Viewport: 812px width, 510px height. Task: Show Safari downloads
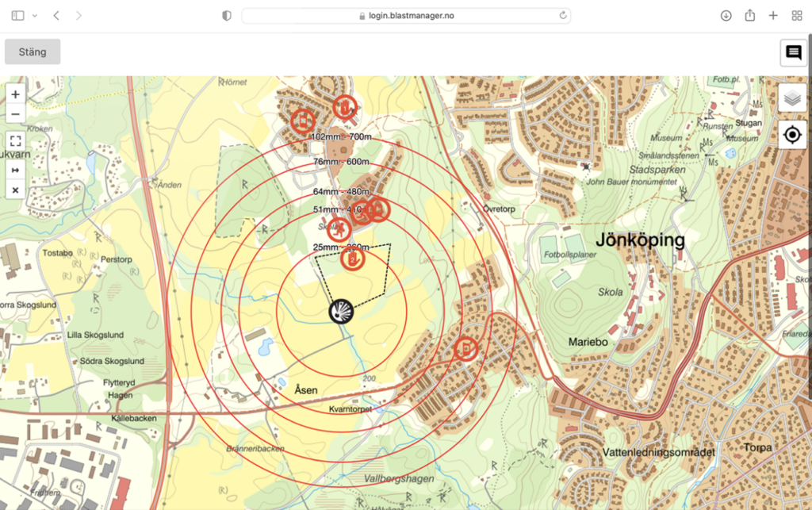[726, 16]
